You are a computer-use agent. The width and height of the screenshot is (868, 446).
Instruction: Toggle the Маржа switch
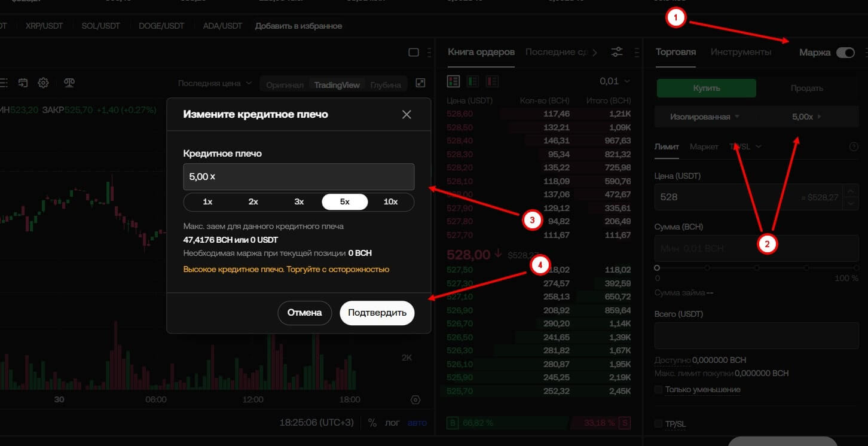tap(845, 53)
